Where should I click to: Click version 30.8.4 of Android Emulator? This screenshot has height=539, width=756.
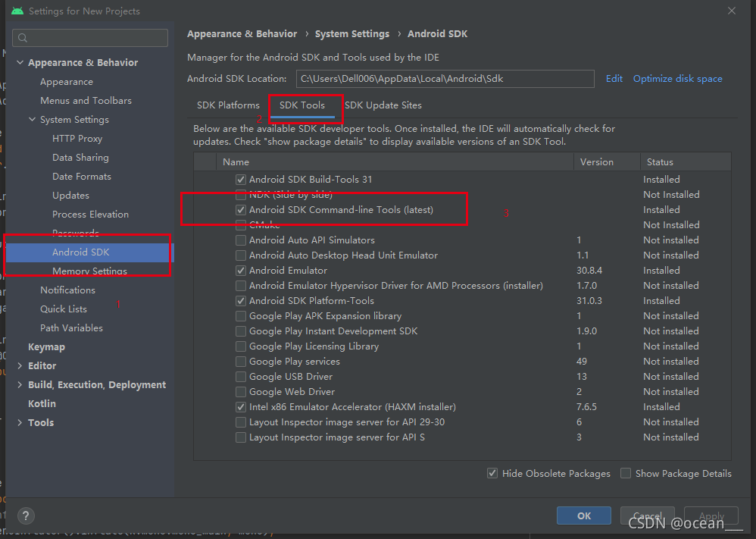point(589,271)
